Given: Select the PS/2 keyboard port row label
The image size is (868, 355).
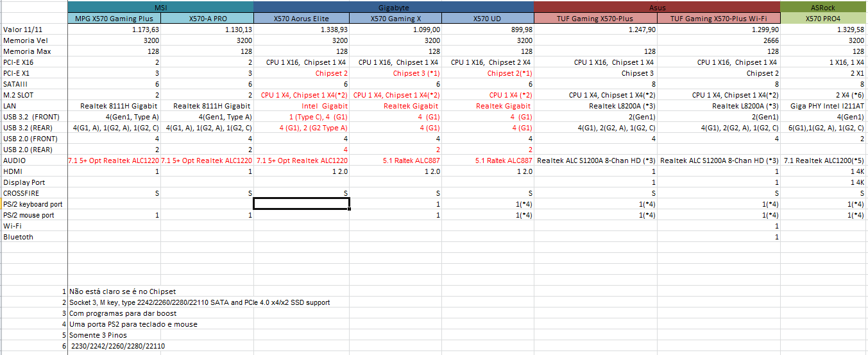Looking at the screenshot, I should click(34, 204).
